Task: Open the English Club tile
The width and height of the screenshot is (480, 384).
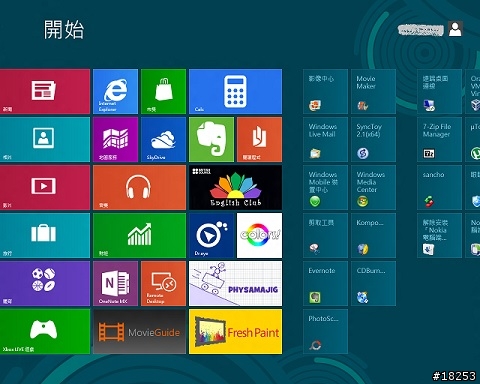Action: (235, 187)
